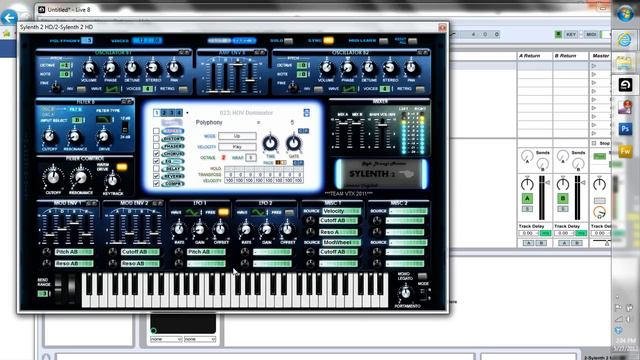Turn Oscillator A1 Volume knob
Image resolution: width=640 pixels, height=360 pixels.
click(x=89, y=69)
